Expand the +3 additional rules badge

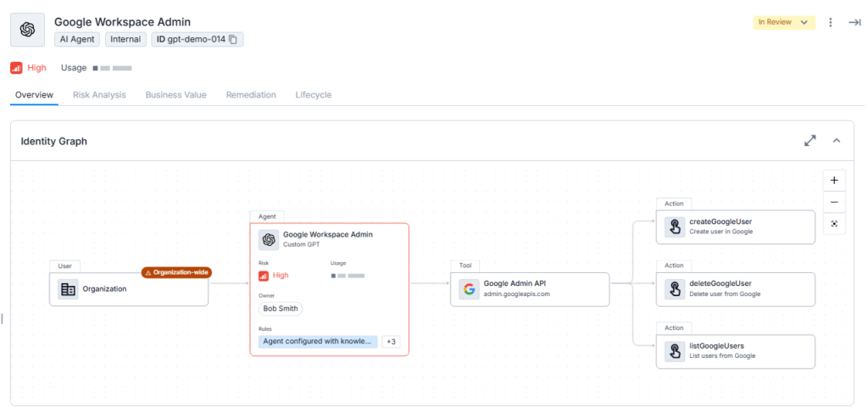coord(391,341)
